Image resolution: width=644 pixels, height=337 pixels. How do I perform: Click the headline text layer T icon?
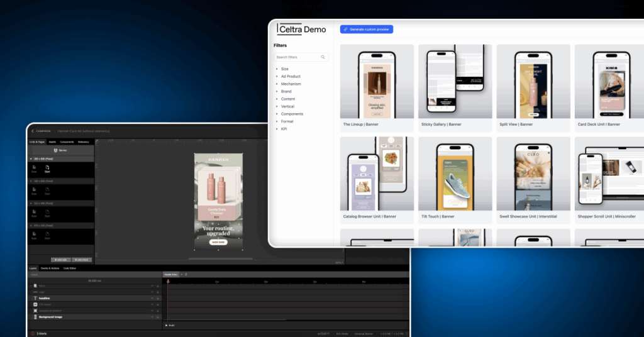pyautogui.click(x=35, y=298)
